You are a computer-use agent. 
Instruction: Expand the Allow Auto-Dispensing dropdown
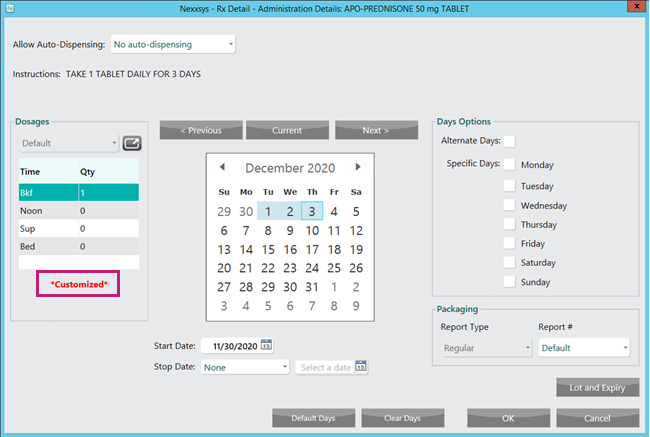pos(173,44)
